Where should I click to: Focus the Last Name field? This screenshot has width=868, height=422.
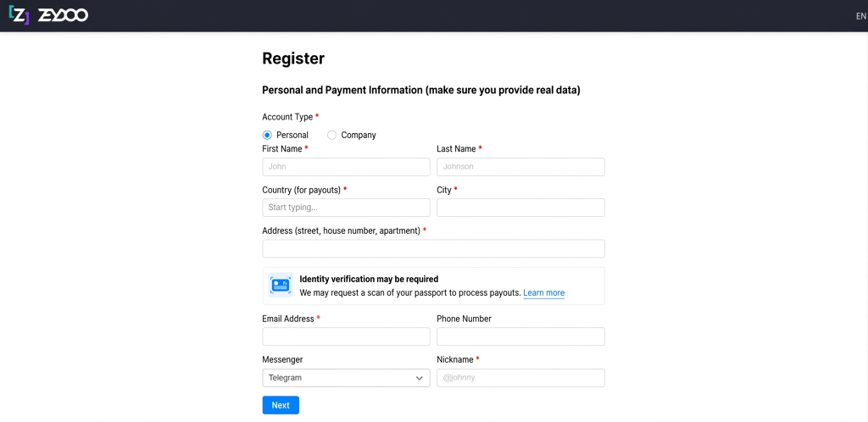520,166
